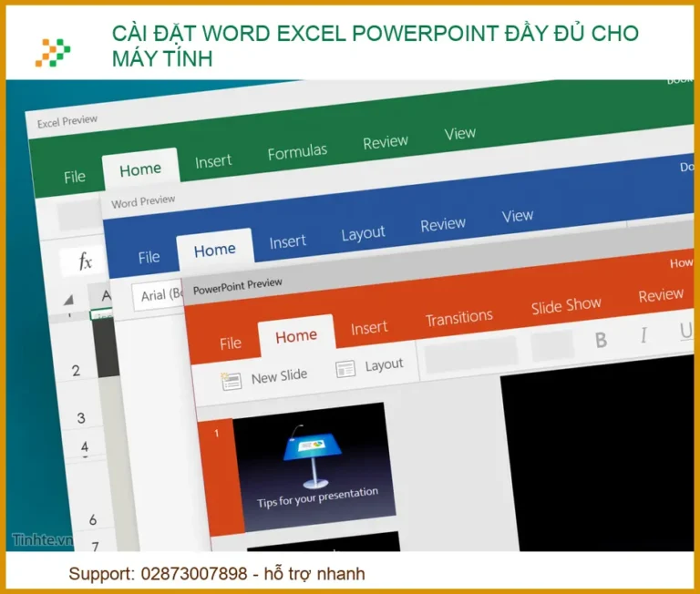Open the File tab in Excel Preview
The height and width of the screenshot is (594, 700).
coord(75,177)
